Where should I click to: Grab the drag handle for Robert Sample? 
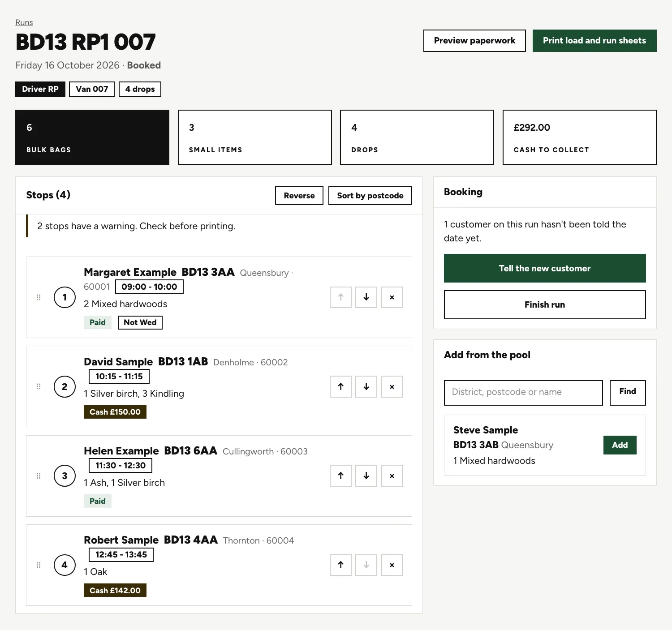(39, 565)
